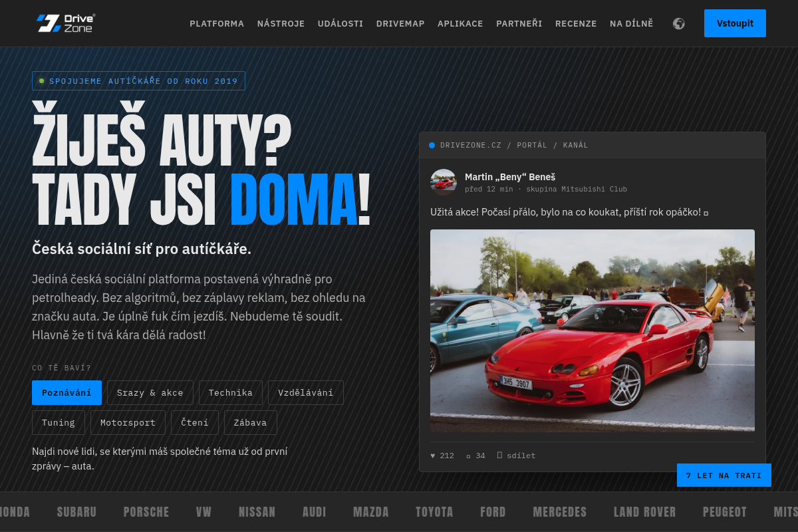Click the před 12 min timestamp
The image size is (798, 532).
(489, 189)
